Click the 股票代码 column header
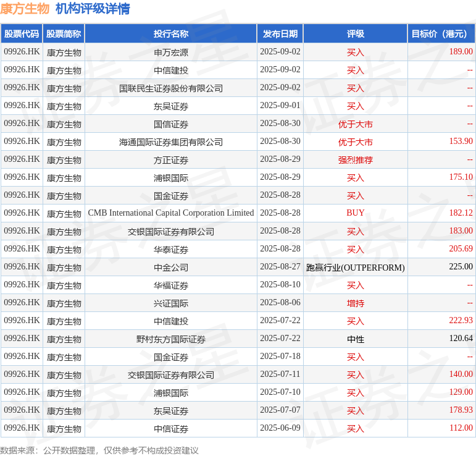This screenshot has height=456, width=476. pyautogui.click(x=22, y=34)
